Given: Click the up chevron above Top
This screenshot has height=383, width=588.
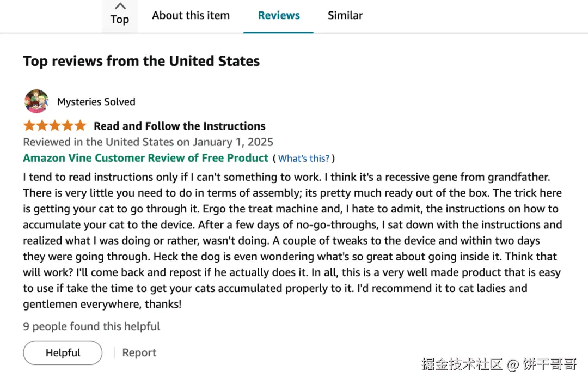Looking at the screenshot, I should (120, 6).
